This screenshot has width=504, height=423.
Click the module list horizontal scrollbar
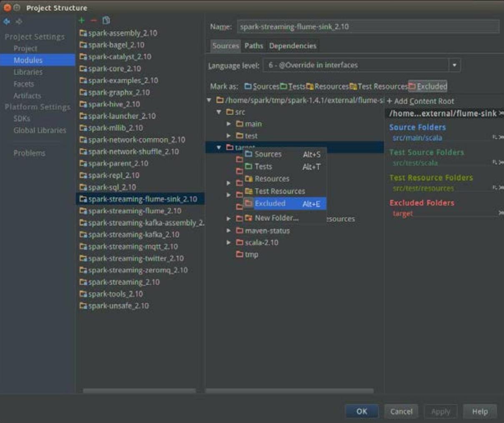[x=139, y=391]
